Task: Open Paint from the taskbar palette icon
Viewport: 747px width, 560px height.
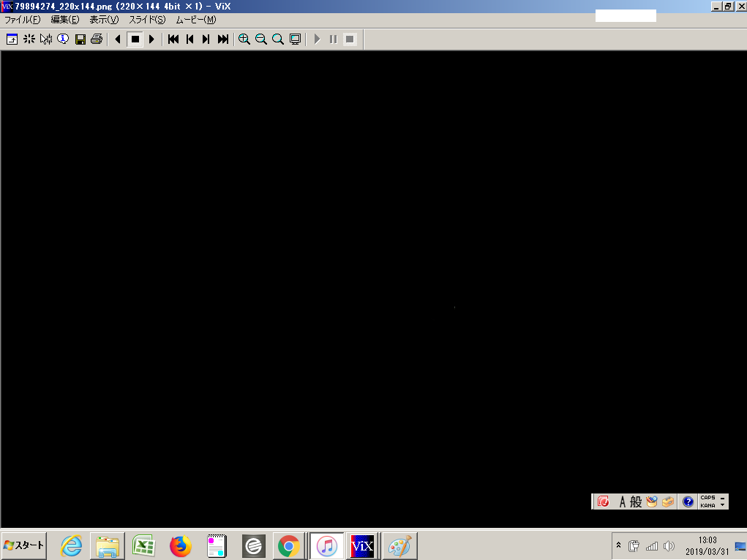Action: 399,545
